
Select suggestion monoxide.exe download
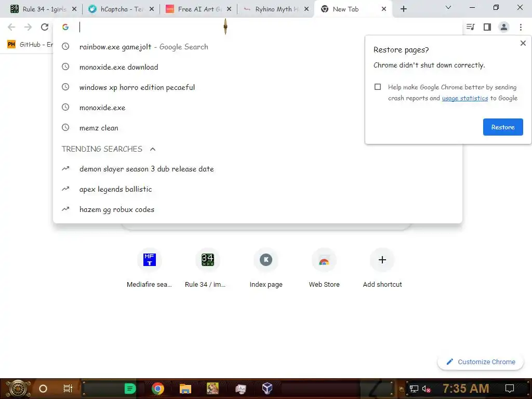[258, 67]
